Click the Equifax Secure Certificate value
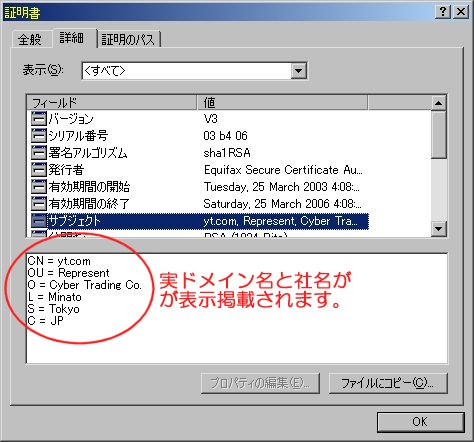Image resolution: width=474 pixels, height=442 pixels. (x=283, y=170)
